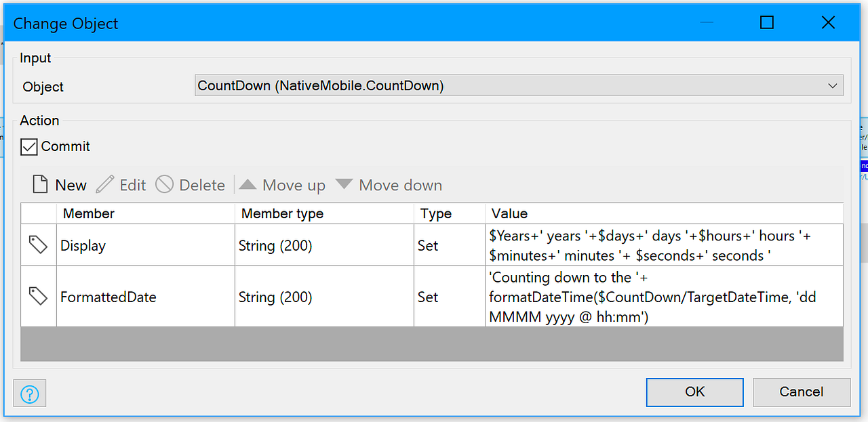
Task: Click the tag icon beside the Display member
Action: pyautogui.click(x=38, y=245)
